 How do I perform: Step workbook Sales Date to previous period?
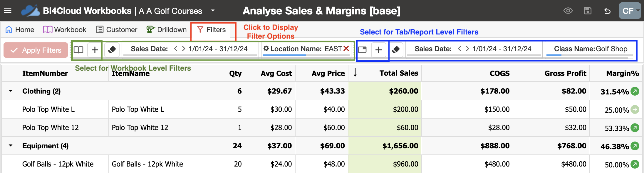tap(175, 49)
